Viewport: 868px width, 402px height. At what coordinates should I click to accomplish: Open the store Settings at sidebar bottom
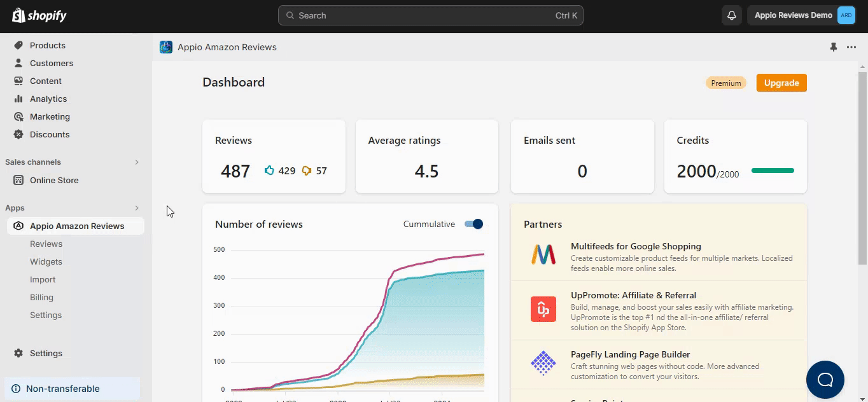(46, 353)
